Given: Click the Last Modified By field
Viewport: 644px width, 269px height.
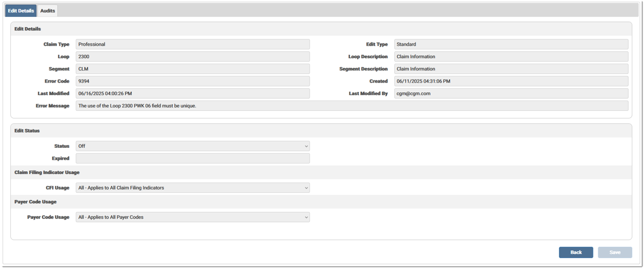Looking at the screenshot, I should 511,93.
